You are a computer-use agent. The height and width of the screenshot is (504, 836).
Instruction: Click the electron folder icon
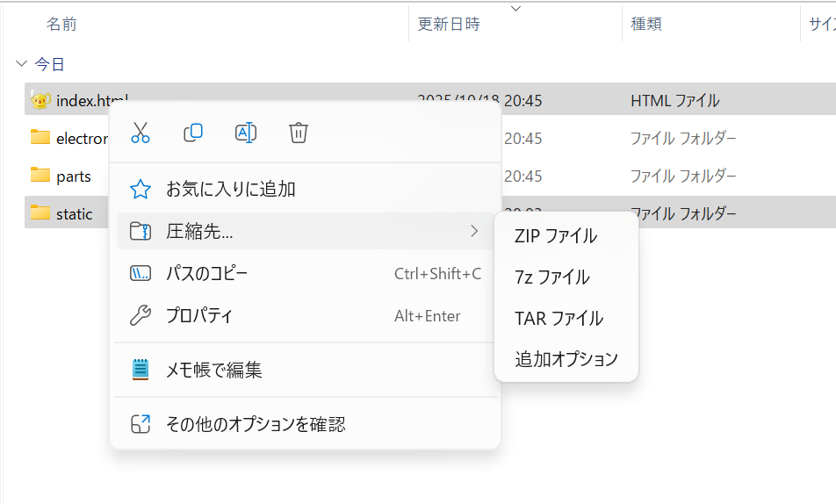(x=40, y=137)
